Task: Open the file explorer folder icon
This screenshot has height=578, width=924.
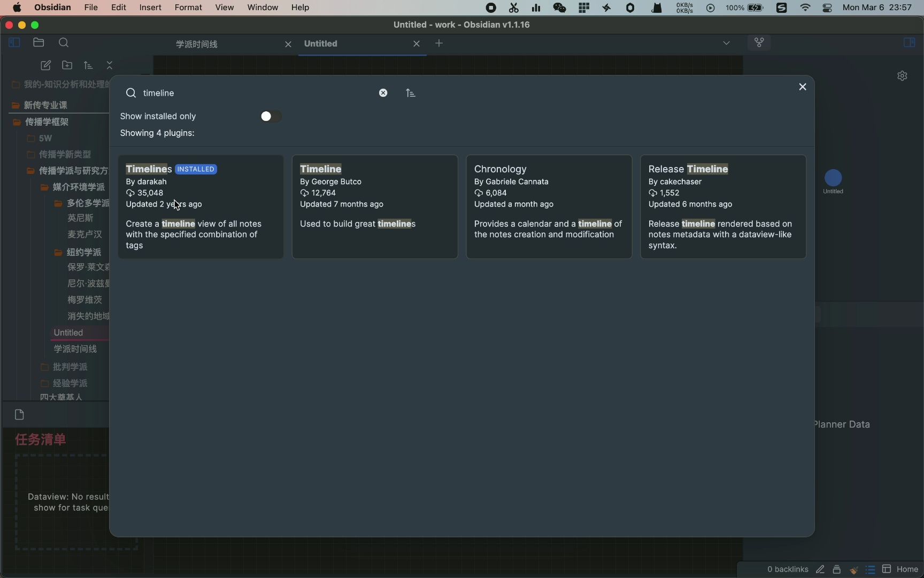Action: (x=38, y=43)
